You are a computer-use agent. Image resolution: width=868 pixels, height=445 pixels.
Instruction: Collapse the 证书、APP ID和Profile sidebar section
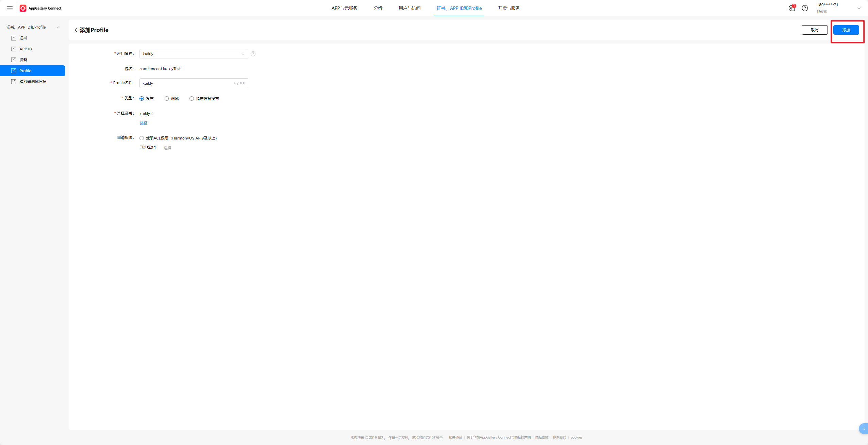(58, 27)
